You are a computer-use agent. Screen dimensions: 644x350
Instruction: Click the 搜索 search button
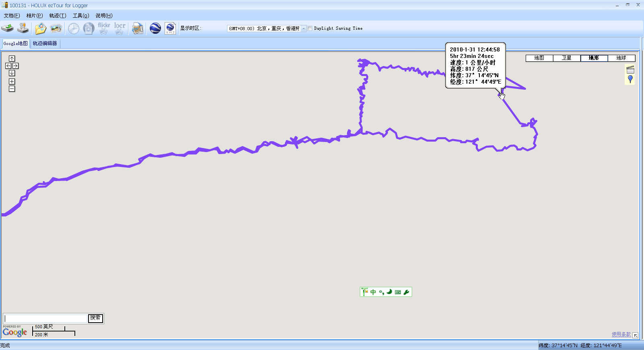(x=95, y=318)
